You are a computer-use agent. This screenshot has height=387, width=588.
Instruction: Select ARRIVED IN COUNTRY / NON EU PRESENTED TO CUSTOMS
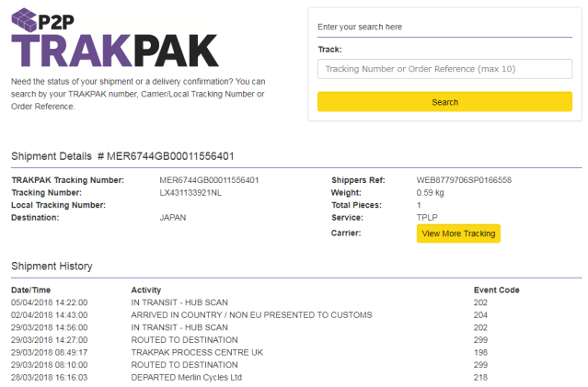[x=251, y=315]
